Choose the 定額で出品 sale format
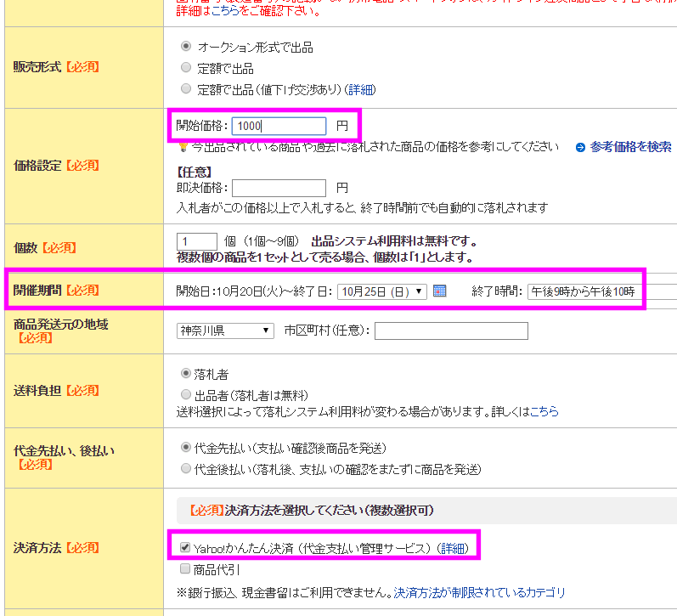The height and width of the screenshot is (616, 677). click(186, 68)
